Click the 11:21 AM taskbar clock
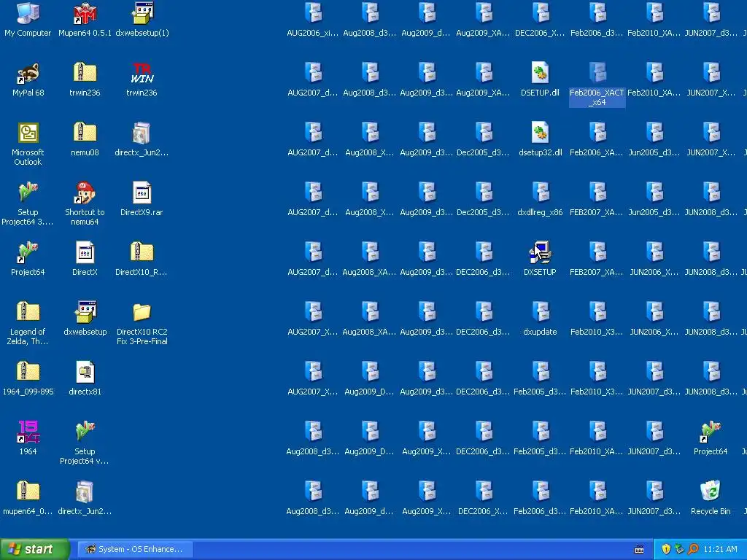 [x=720, y=550]
